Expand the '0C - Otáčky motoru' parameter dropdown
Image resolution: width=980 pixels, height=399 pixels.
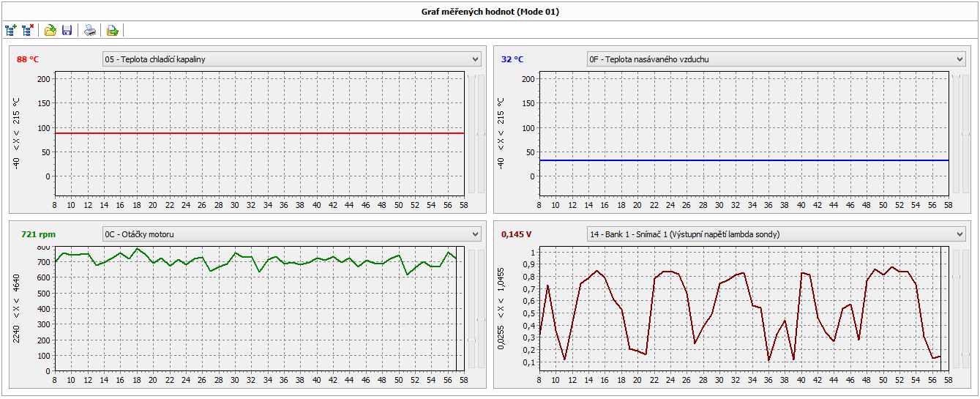pyautogui.click(x=291, y=234)
